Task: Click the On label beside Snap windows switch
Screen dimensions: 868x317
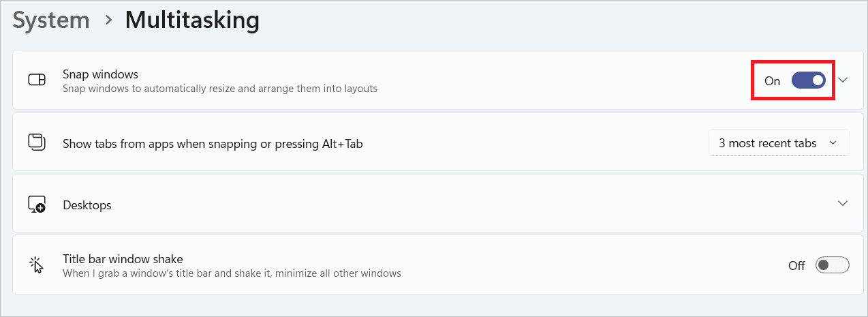Action: tap(772, 81)
